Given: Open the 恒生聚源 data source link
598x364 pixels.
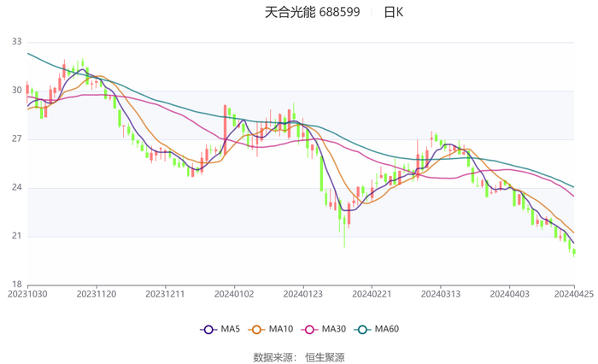Looking at the screenshot, I should pos(325,356).
